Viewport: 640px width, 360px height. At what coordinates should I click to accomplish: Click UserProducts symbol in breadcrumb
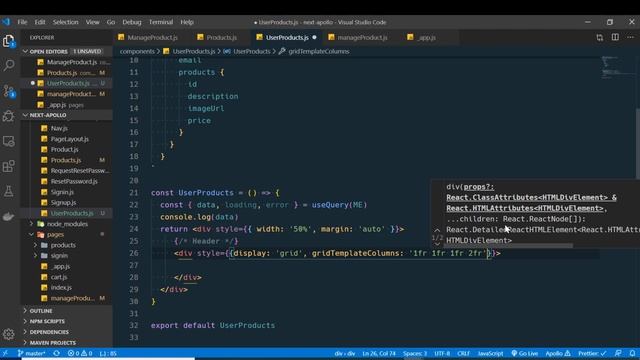(251, 51)
